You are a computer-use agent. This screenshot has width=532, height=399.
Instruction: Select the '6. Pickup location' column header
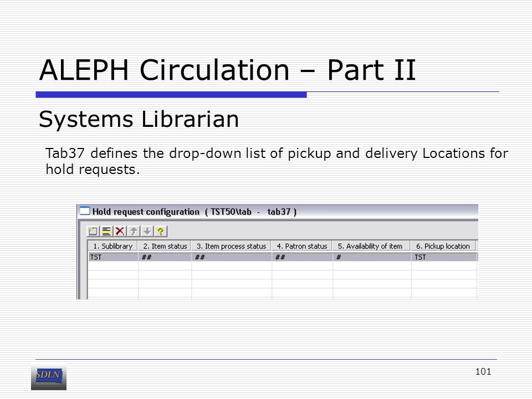click(443, 246)
